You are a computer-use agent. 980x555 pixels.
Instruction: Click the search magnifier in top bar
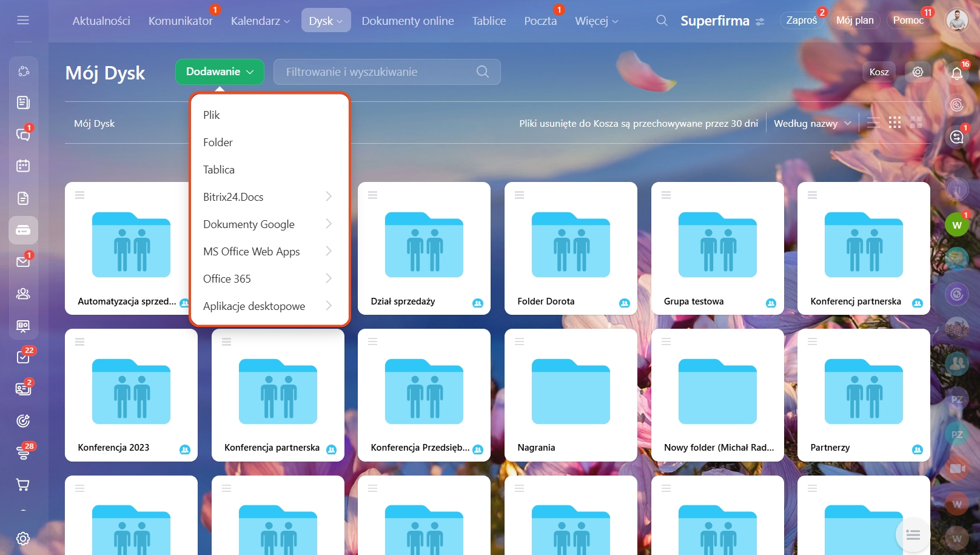662,21
